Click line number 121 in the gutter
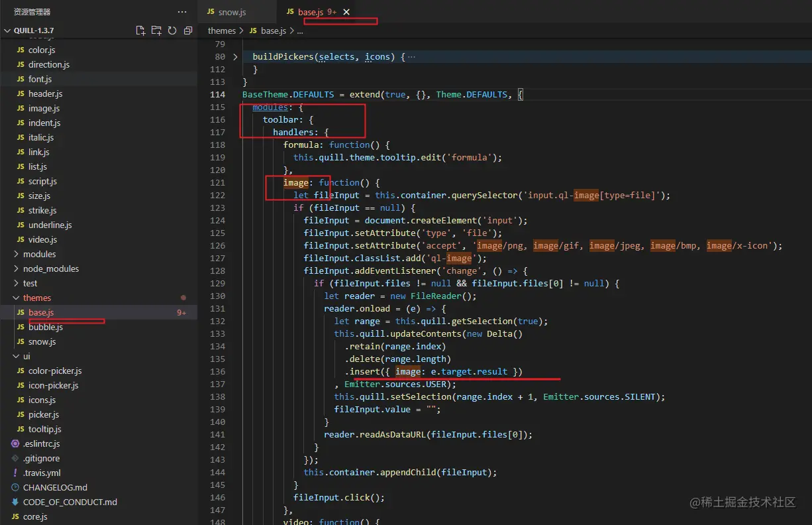Image resolution: width=812 pixels, height=525 pixels. pyautogui.click(x=217, y=182)
